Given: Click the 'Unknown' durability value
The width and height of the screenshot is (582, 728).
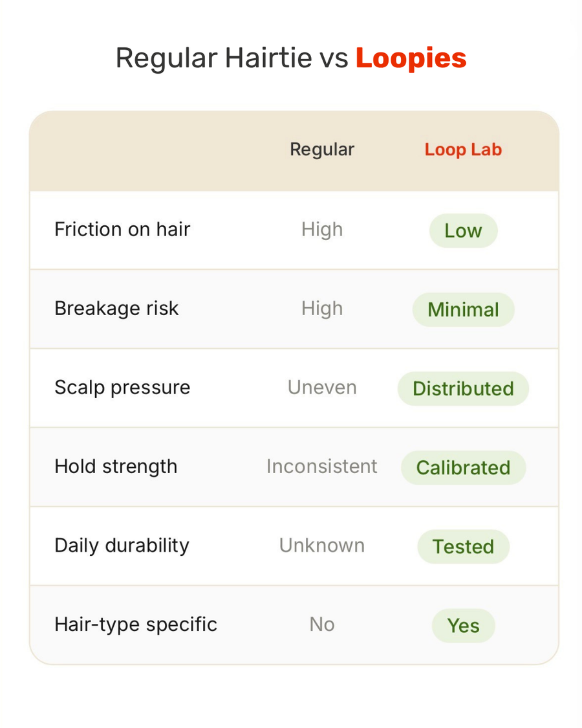Looking at the screenshot, I should point(322,545).
